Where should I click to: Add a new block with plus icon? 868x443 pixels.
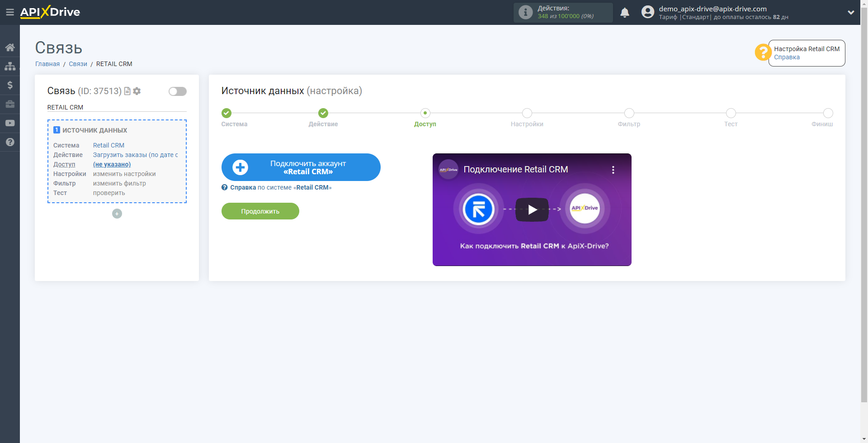[x=117, y=214]
